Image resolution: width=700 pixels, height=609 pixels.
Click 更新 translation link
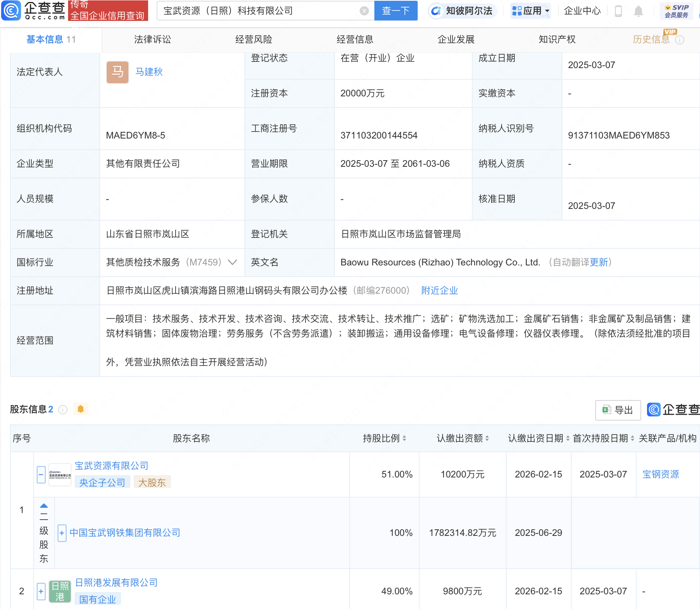point(599,262)
